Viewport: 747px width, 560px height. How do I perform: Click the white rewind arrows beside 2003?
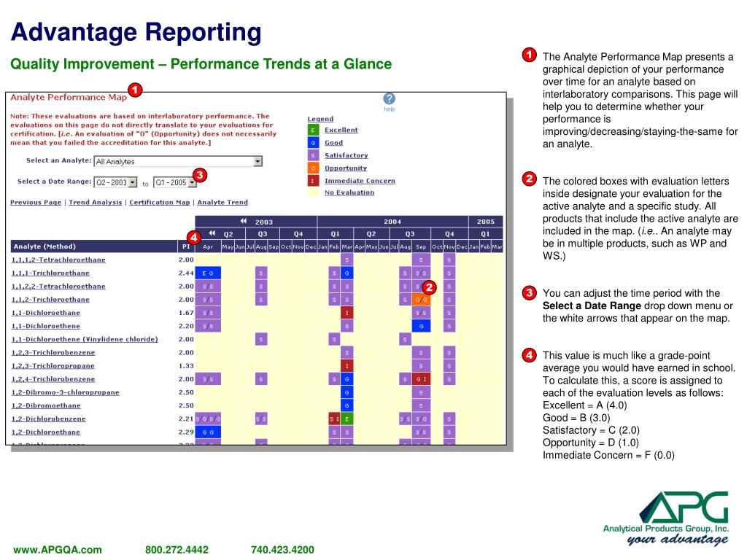[244, 222]
